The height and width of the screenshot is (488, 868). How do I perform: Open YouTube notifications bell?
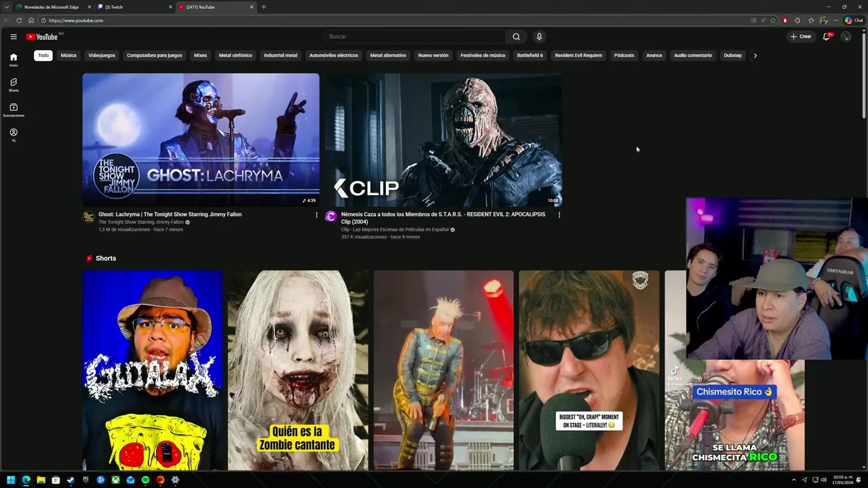click(826, 37)
